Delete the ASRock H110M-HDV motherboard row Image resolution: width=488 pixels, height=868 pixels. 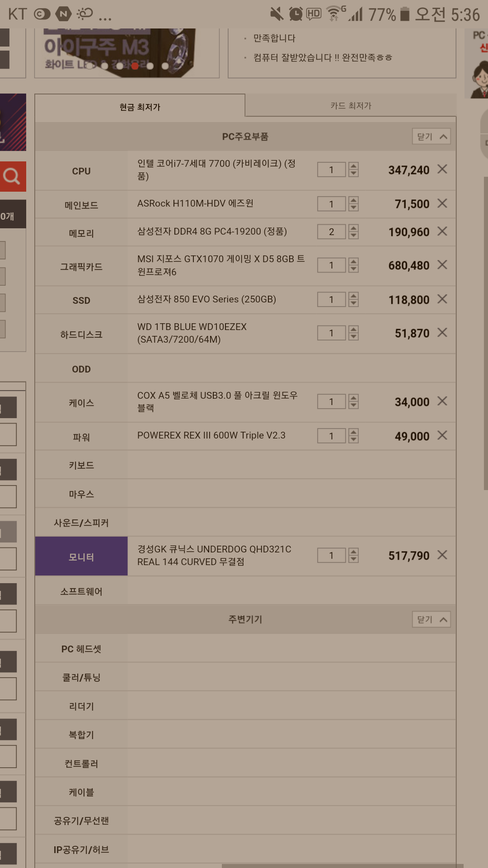[442, 203]
